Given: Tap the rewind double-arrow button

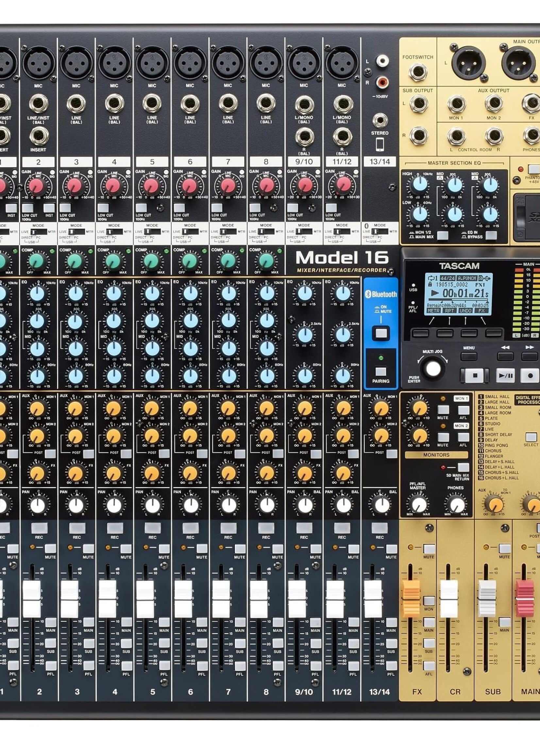Looking at the screenshot, I should click(505, 356).
